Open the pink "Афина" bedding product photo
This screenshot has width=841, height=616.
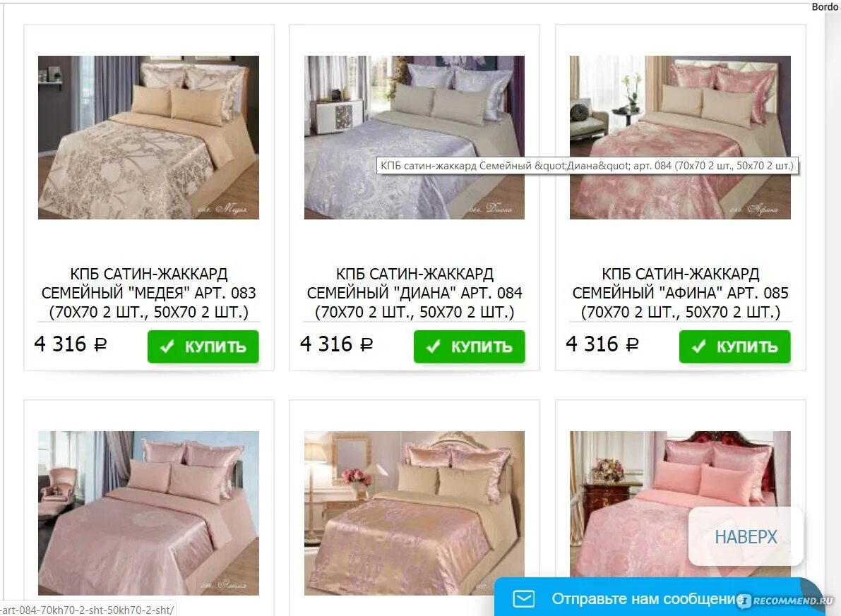680,138
